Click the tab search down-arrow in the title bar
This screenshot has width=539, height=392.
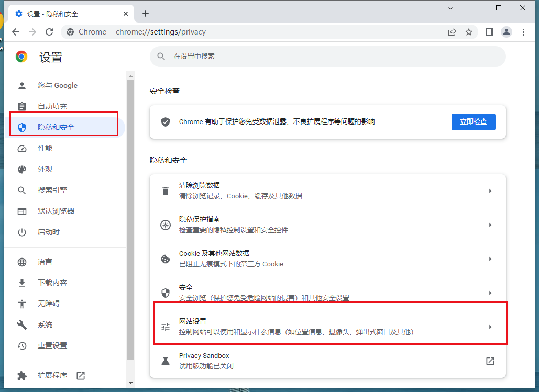pos(450,8)
